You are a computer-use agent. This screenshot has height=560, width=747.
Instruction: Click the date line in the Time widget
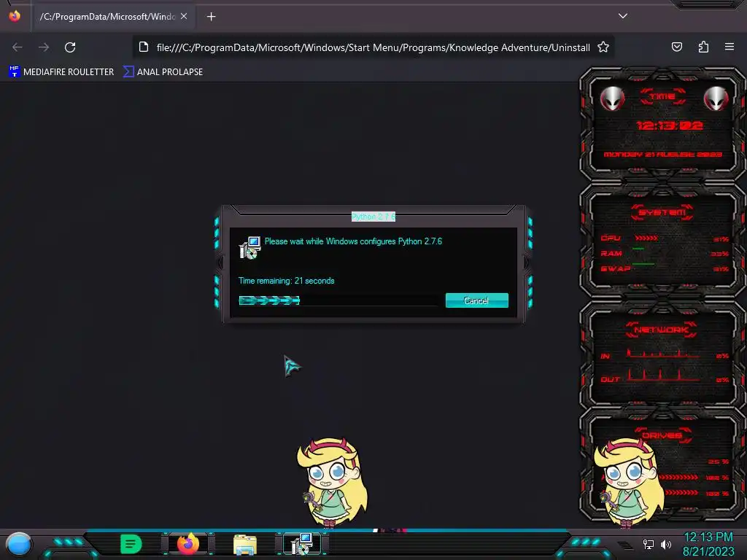coord(662,155)
